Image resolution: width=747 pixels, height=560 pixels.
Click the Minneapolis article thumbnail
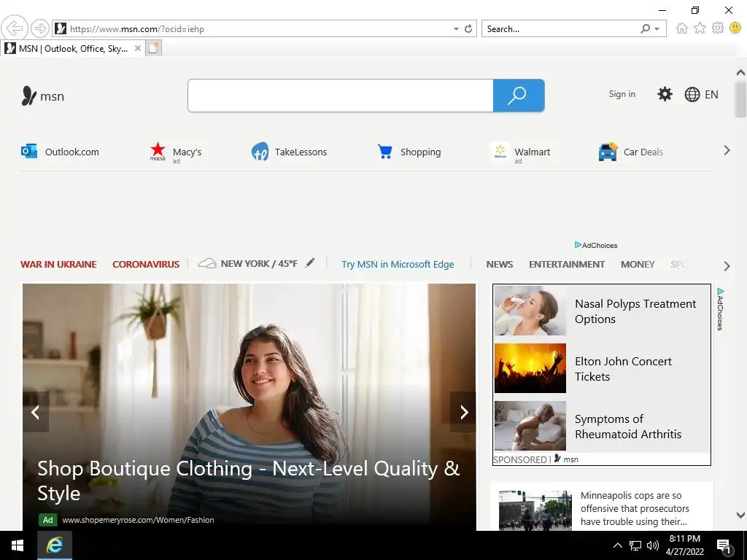click(535, 510)
